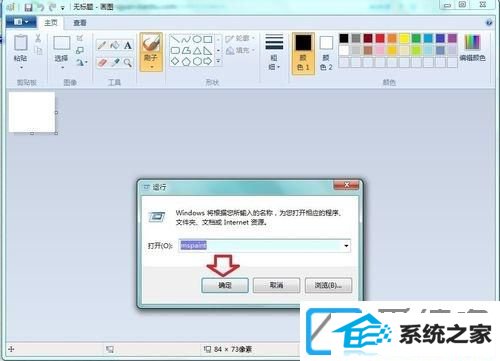The image size is (500, 361).
Task: Switch to the View ribbon tab
Action: click(80, 23)
